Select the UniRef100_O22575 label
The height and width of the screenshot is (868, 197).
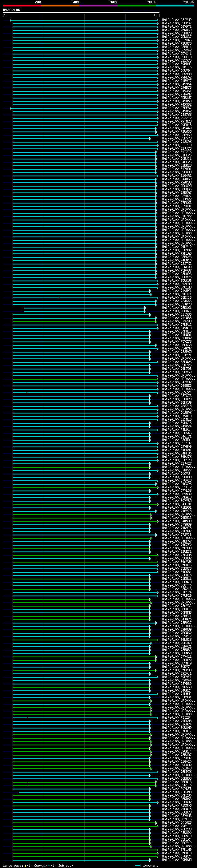pyautogui.click(x=176, y=60)
